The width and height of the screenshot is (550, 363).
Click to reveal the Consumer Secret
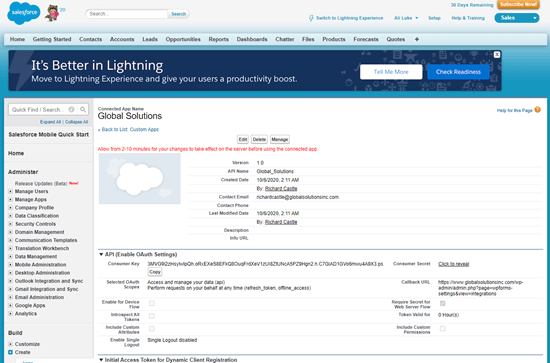click(454, 264)
